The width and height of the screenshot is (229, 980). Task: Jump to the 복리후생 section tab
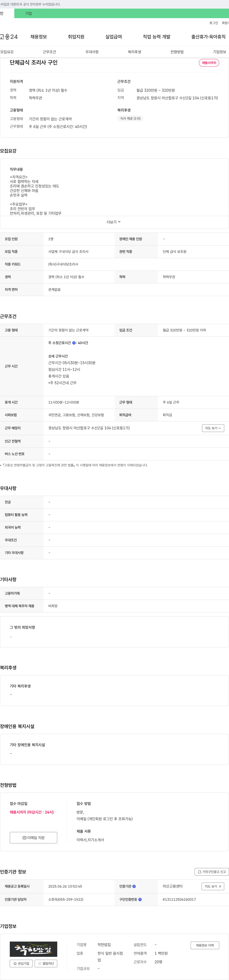click(x=135, y=52)
